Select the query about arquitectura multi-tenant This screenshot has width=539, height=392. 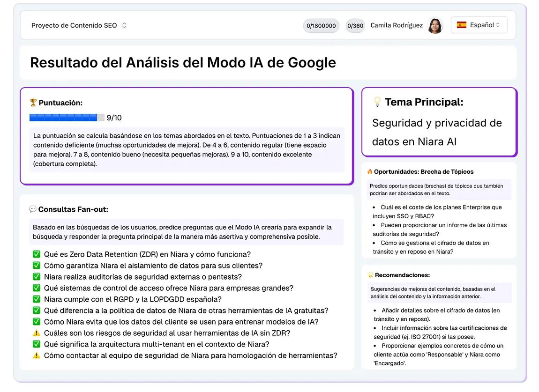point(157,344)
